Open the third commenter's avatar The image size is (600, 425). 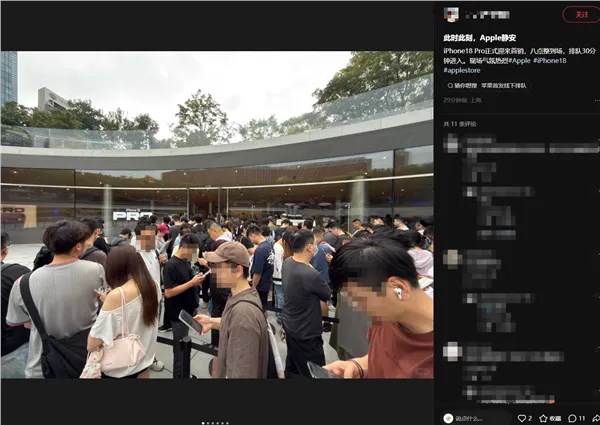[x=452, y=351]
